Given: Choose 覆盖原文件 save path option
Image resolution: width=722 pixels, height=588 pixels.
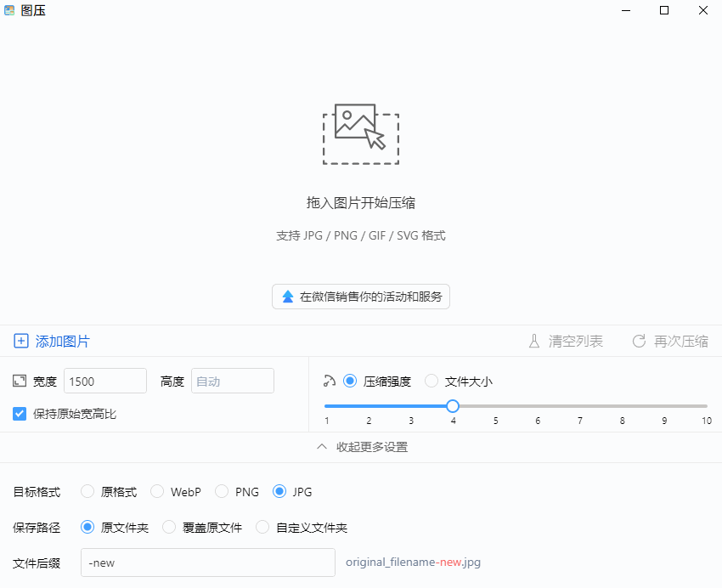Looking at the screenshot, I should pos(169,528).
